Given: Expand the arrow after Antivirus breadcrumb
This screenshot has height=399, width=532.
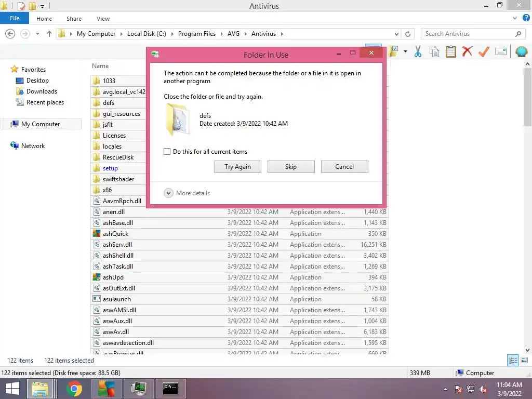Looking at the screenshot, I should point(282,34).
